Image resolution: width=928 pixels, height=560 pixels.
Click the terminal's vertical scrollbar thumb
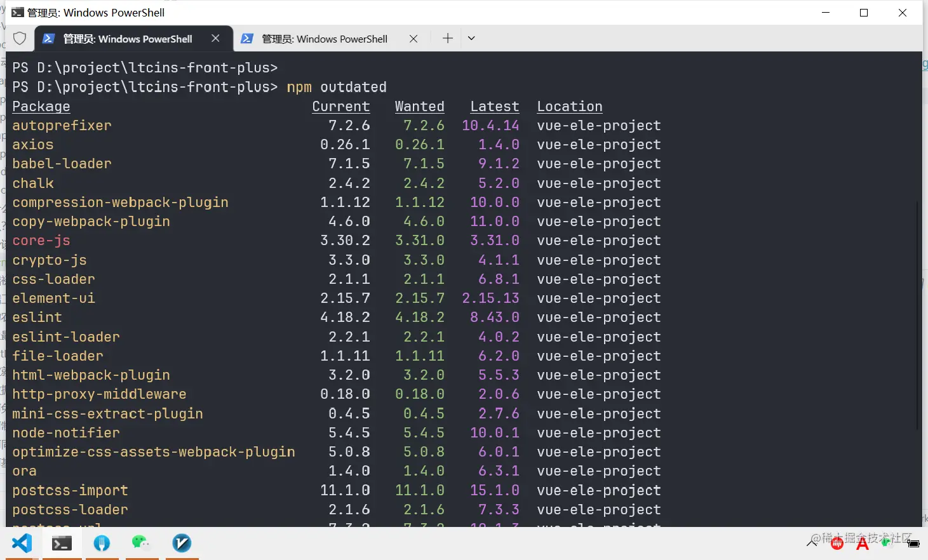click(918, 316)
